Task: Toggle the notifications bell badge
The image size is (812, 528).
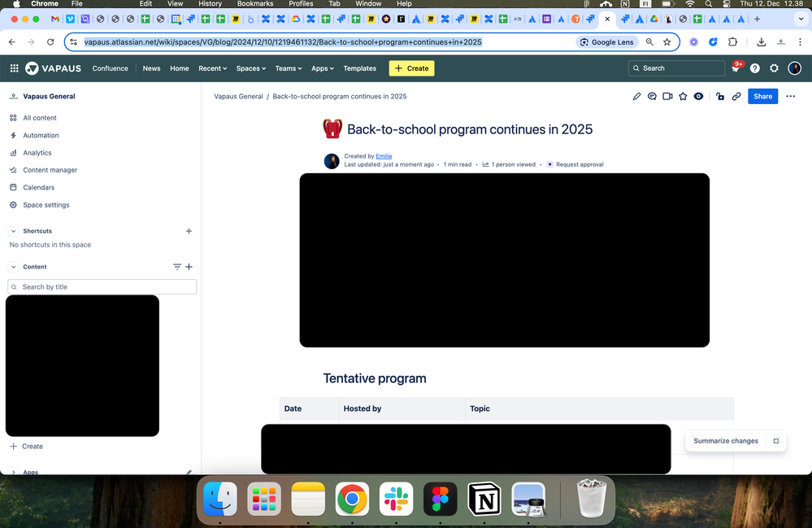Action: [x=736, y=68]
